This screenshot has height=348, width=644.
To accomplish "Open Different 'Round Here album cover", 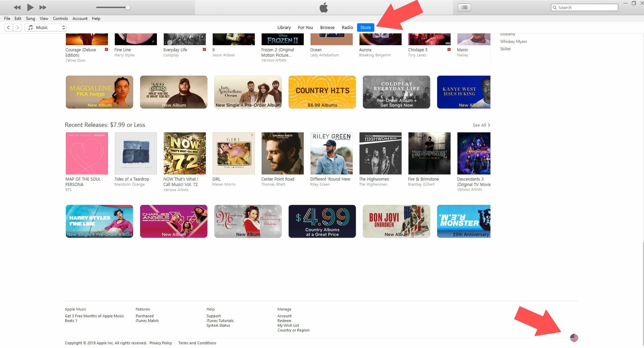I will [x=331, y=153].
